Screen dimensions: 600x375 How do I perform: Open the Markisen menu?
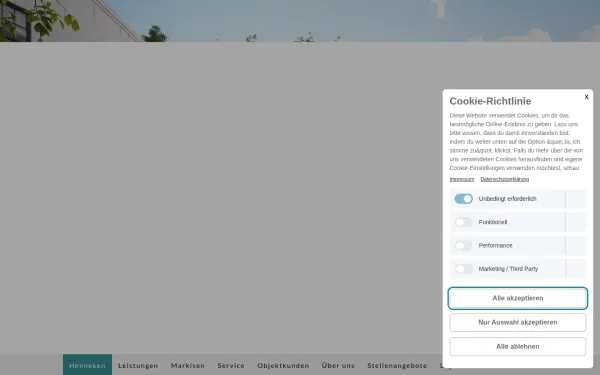coord(188,365)
